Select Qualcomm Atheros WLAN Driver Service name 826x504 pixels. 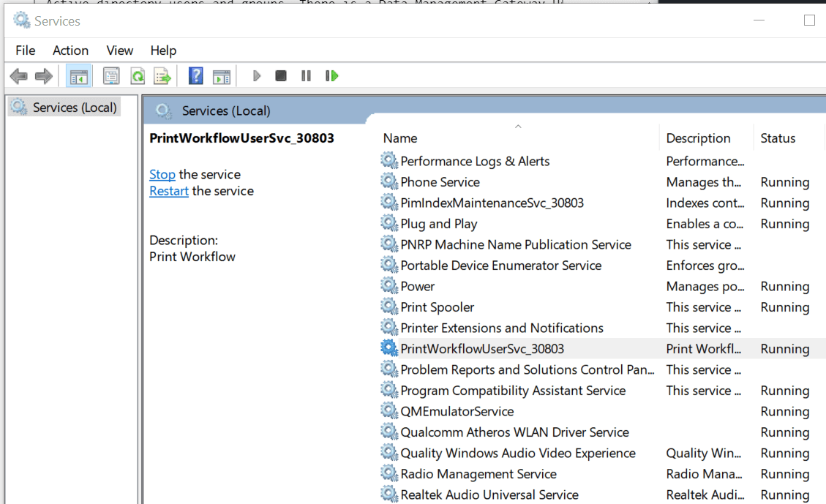(514, 432)
